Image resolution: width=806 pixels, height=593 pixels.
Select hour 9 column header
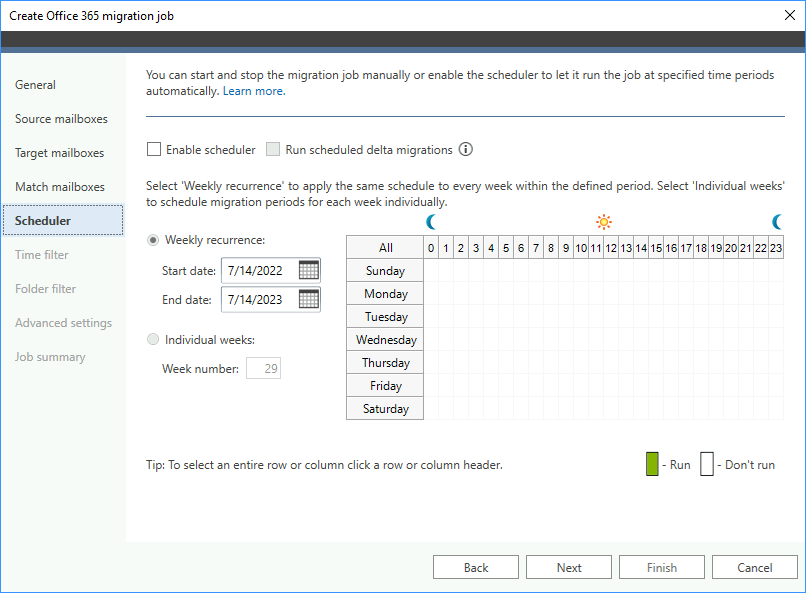[566, 248]
